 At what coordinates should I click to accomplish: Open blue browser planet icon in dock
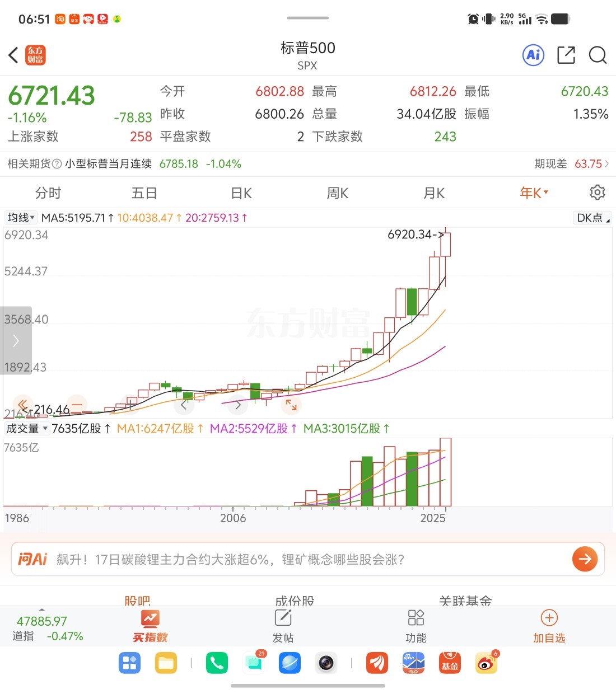coord(290,663)
